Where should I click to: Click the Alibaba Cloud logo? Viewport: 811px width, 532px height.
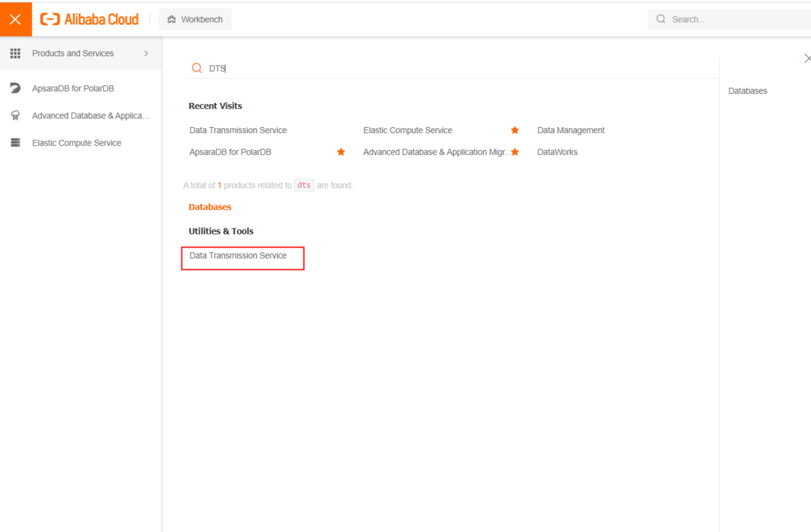tap(89, 20)
